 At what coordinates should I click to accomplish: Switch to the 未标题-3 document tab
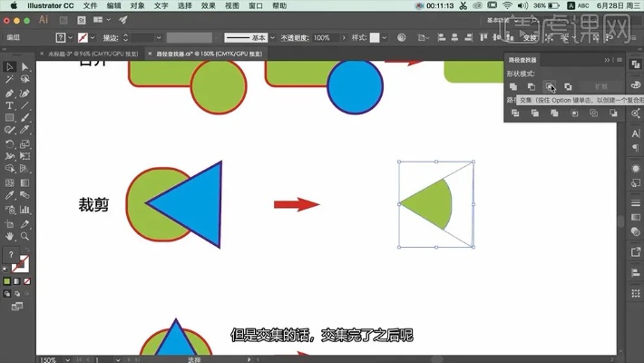pos(93,54)
